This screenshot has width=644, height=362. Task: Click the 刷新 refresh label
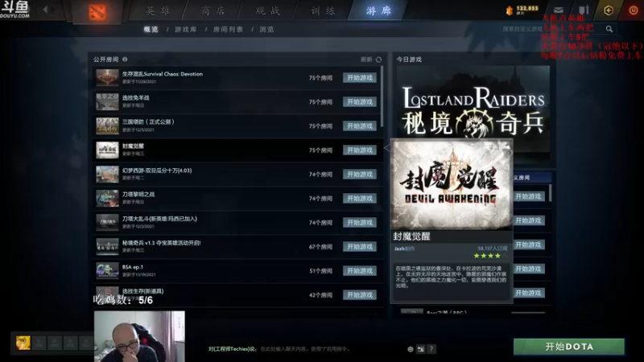pyautogui.click(x=366, y=60)
